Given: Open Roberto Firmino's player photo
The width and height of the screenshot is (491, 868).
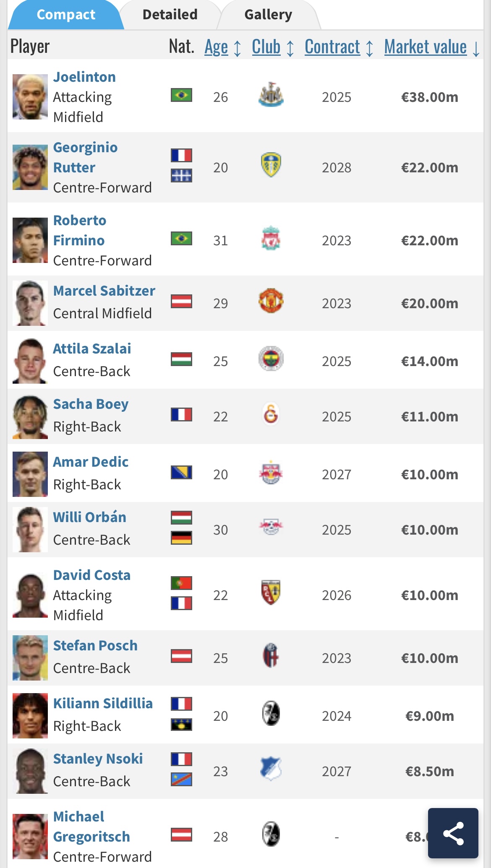Looking at the screenshot, I should click(30, 240).
